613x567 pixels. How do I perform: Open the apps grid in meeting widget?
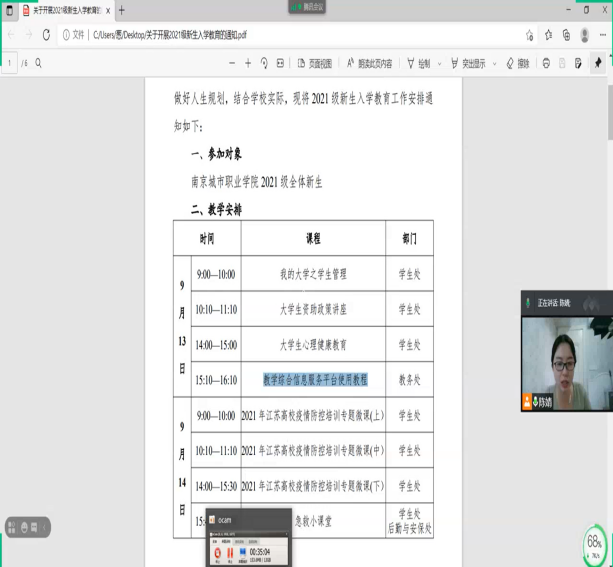12,527
